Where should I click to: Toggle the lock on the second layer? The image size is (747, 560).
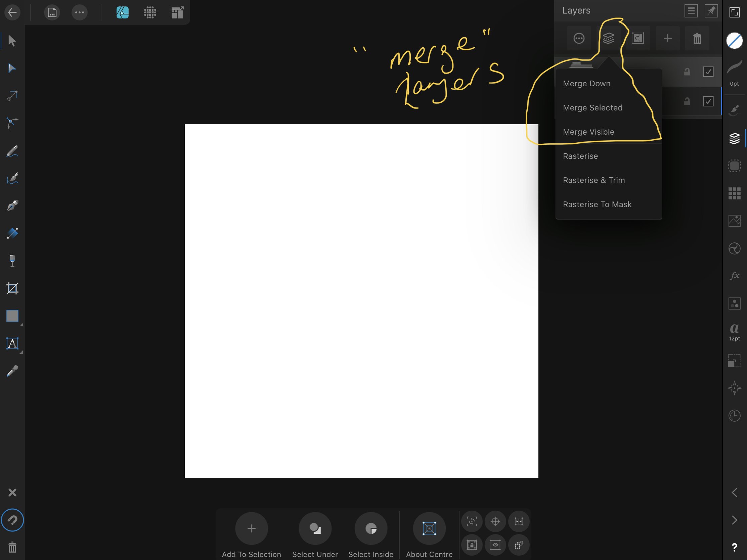[687, 101]
